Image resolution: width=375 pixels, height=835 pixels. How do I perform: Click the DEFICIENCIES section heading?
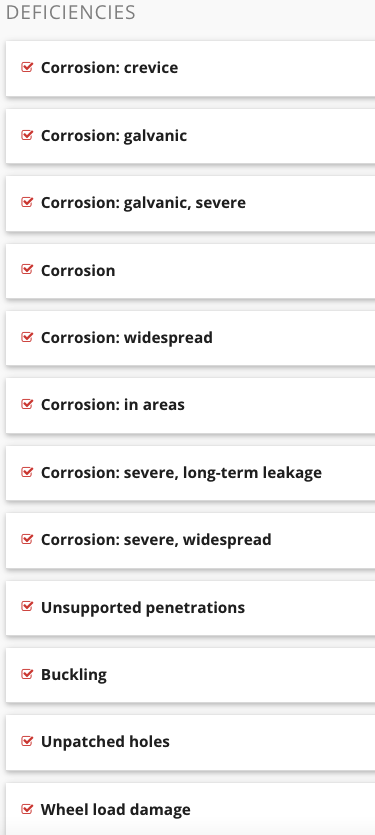[70, 12]
